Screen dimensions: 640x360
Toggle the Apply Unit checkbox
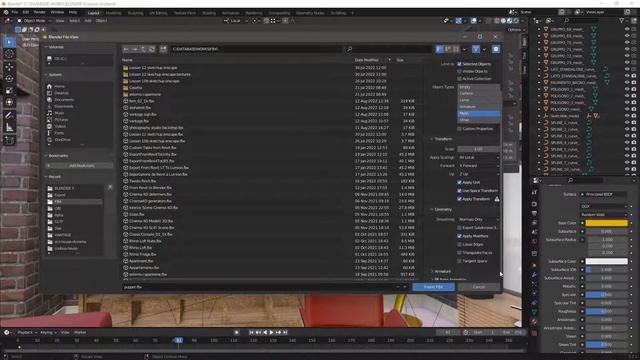(x=460, y=182)
